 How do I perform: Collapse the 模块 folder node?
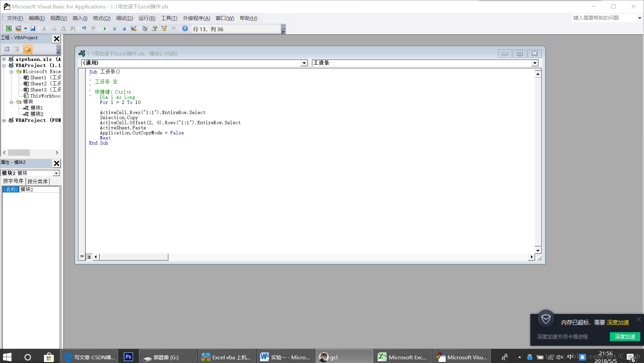click(11, 102)
